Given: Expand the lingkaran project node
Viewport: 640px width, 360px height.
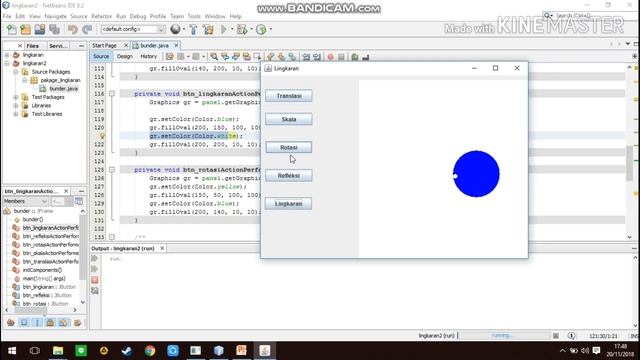Looking at the screenshot, I should click(x=7, y=55).
